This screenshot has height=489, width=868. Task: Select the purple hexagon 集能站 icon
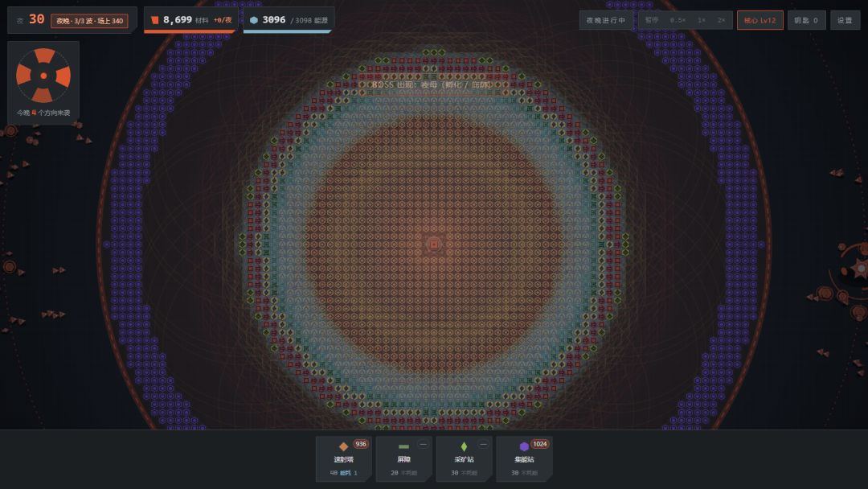(524, 446)
